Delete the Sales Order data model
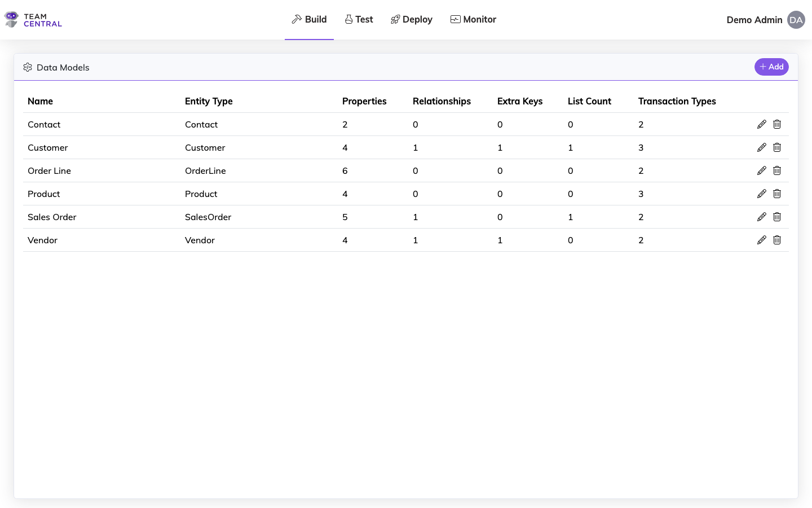The width and height of the screenshot is (812, 508). point(777,217)
